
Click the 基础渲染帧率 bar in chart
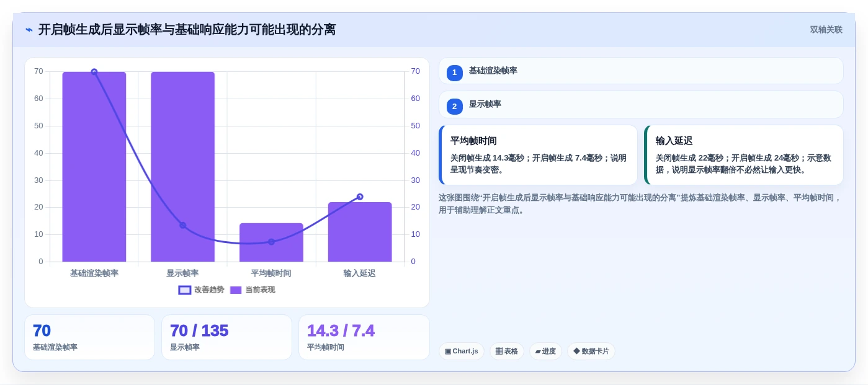pyautogui.click(x=94, y=167)
